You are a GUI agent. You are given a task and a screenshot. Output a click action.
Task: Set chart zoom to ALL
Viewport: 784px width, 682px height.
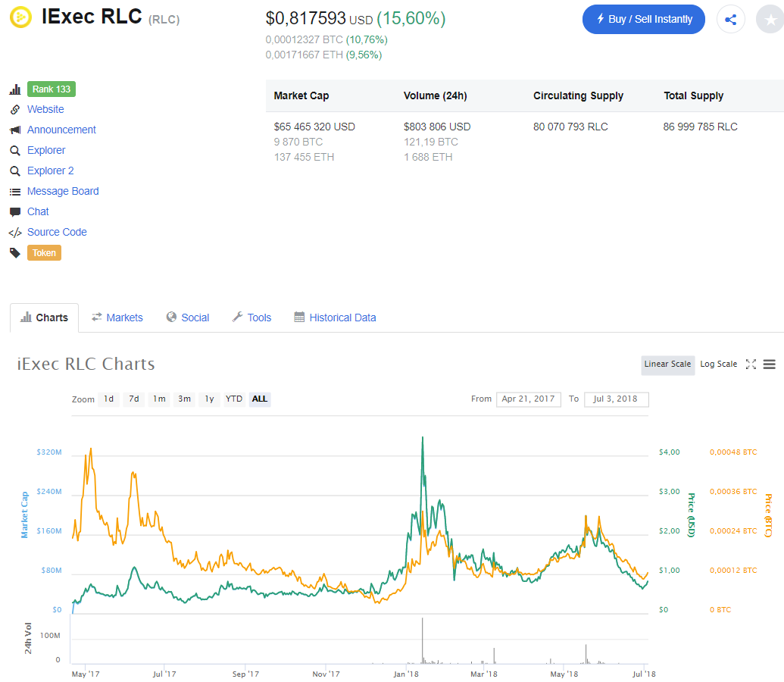coord(260,399)
